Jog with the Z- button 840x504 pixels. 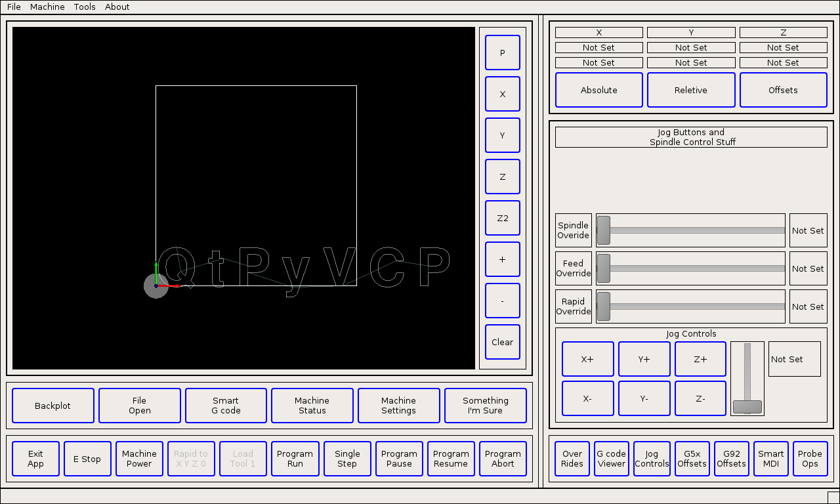(x=701, y=398)
